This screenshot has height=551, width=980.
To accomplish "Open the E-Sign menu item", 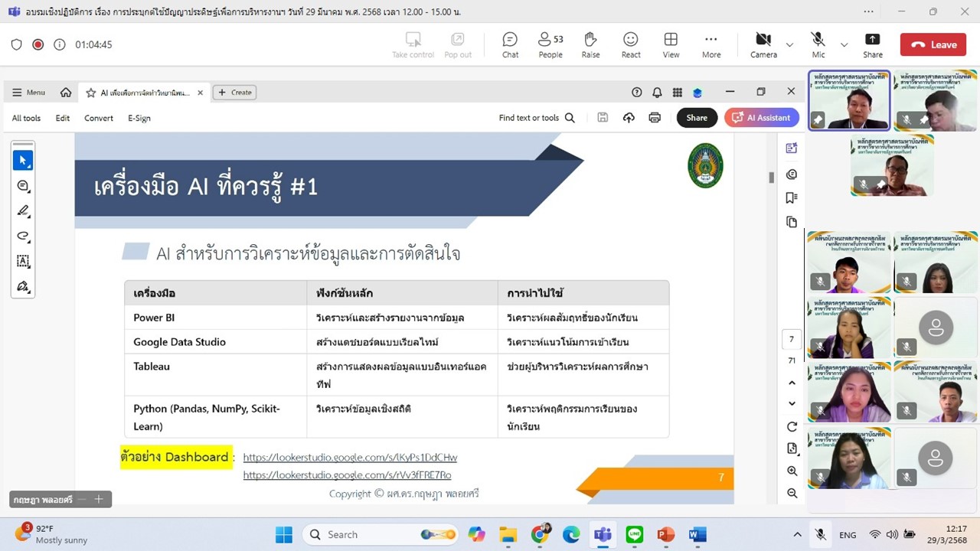I will [x=139, y=118].
